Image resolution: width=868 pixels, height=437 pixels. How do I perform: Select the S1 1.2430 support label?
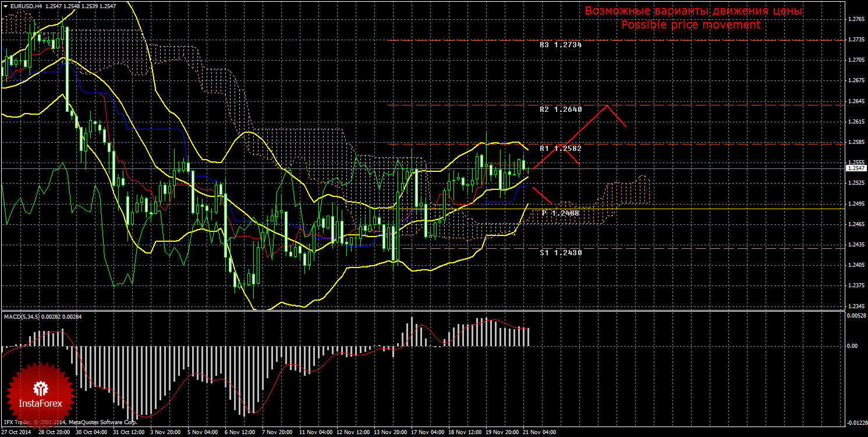click(561, 252)
